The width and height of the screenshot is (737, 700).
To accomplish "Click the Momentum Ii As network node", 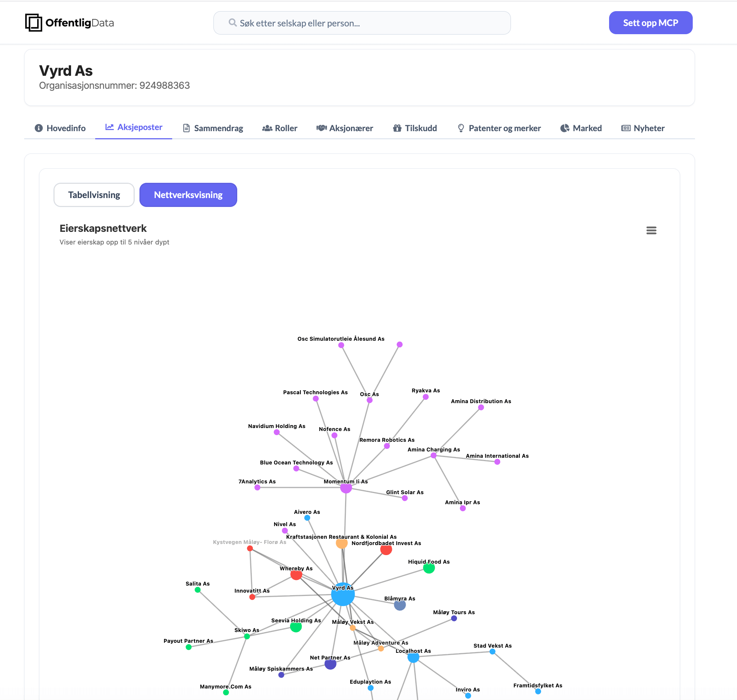I will 345,488.
